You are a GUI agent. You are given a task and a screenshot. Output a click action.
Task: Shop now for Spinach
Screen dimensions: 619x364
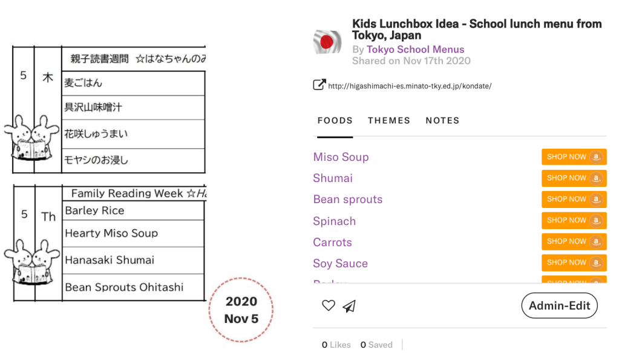tap(574, 220)
